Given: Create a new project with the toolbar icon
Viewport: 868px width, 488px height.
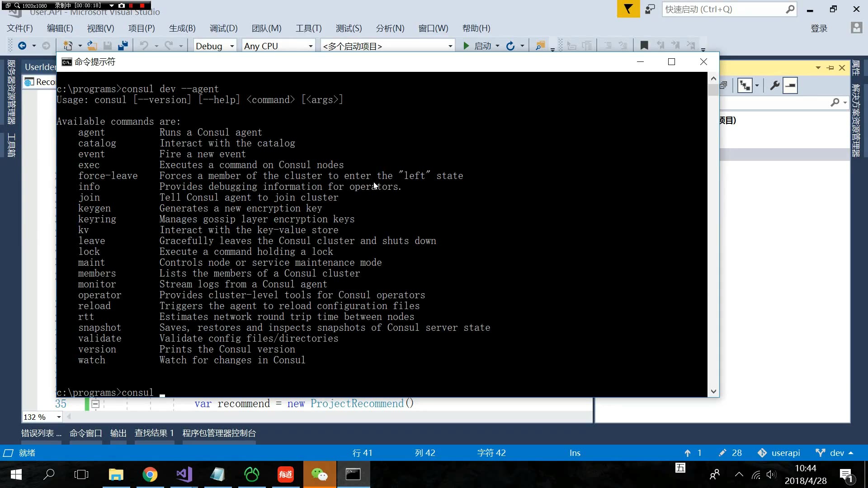Looking at the screenshot, I should 67,46.
